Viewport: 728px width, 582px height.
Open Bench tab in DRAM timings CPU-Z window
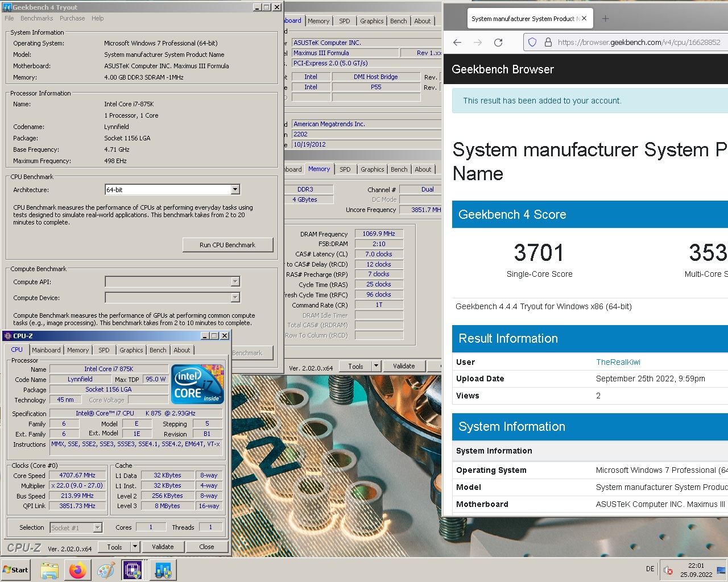[x=399, y=169]
